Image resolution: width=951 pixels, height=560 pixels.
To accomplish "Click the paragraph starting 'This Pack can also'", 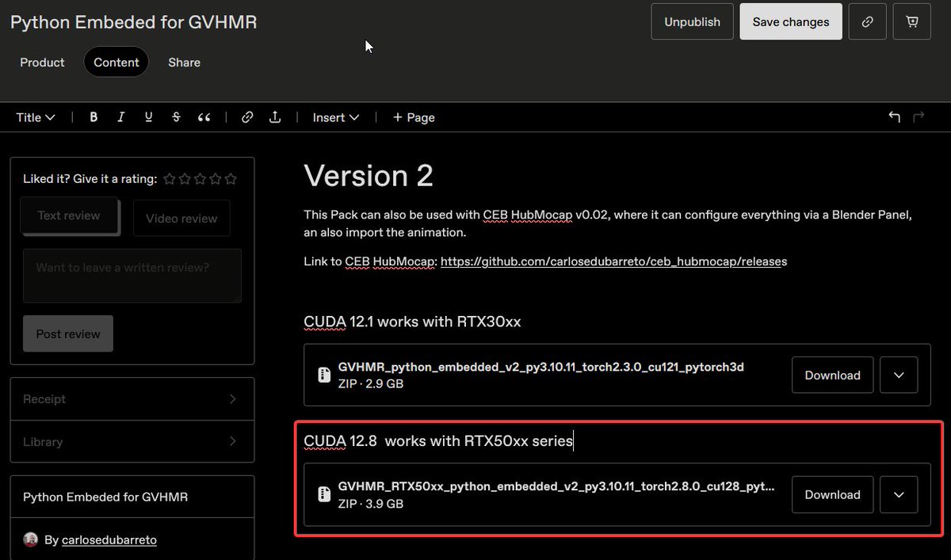I will [x=608, y=223].
